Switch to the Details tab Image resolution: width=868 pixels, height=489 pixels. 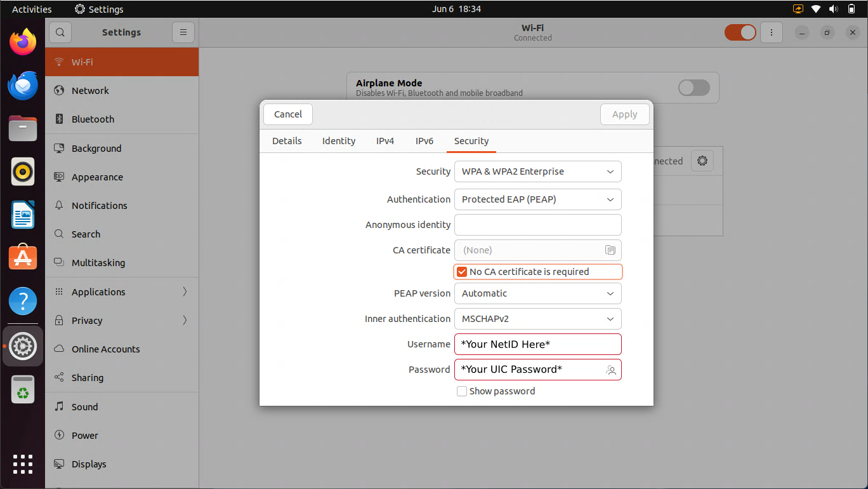287,141
